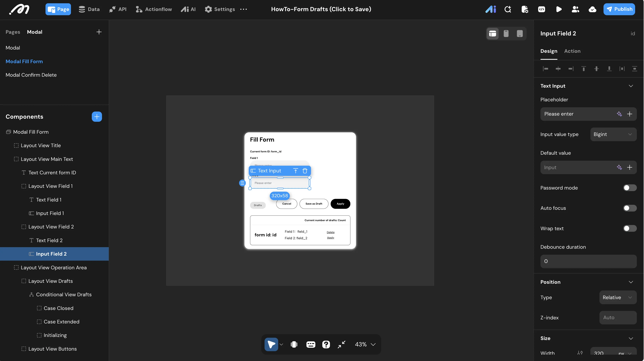Open the 43% zoom level dropdown
Screen dimensions: 644x361
click(x=365, y=344)
